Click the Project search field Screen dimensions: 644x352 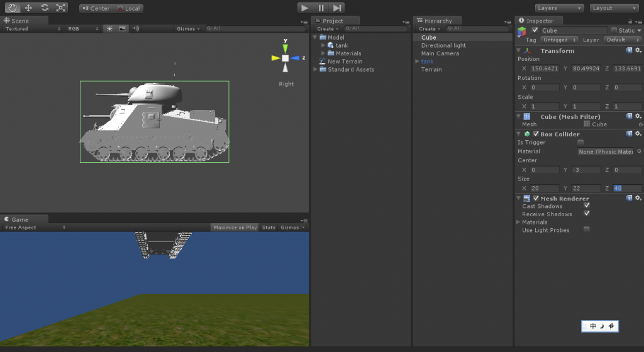point(376,29)
